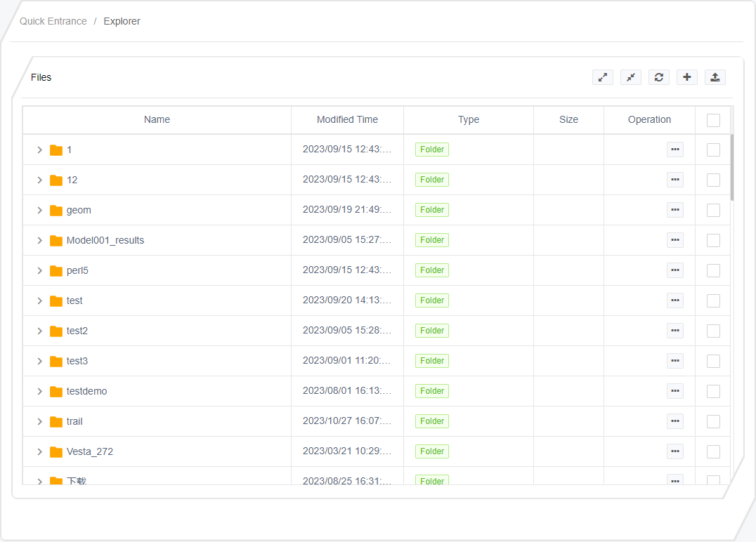The width and height of the screenshot is (756, 542).
Task: Expand the Vesta_272 folder
Action: pos(39,452)
